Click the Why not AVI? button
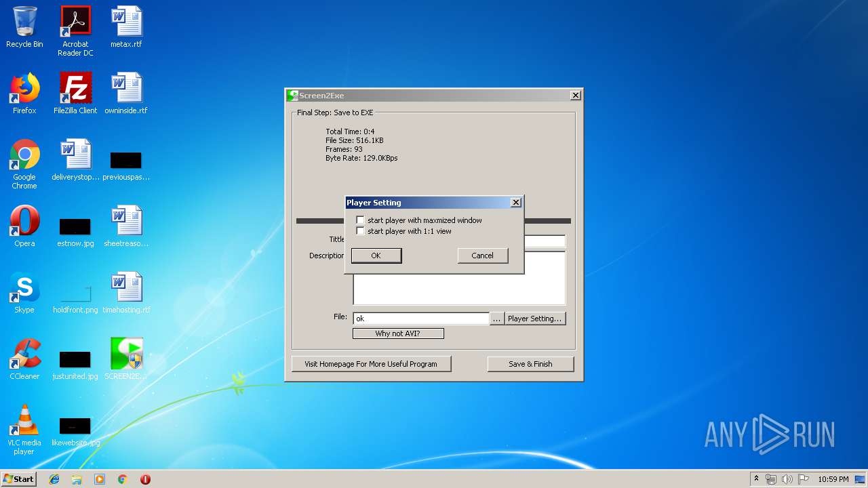The width and height of the screenshot is (868, 488). pyautogui.click(x=398, y=333)
